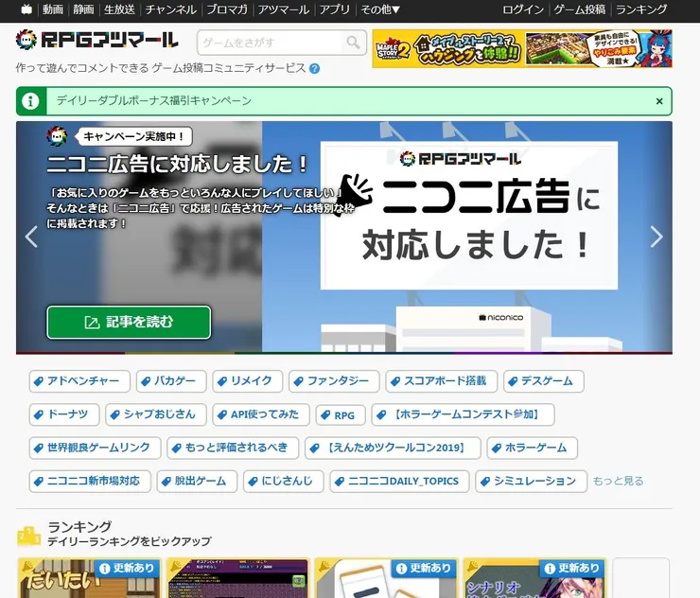Image resolution: width=700 pixels, height=598 pixels.
Task: Open ブロマガ in top navigation
Action: point(227,9)
